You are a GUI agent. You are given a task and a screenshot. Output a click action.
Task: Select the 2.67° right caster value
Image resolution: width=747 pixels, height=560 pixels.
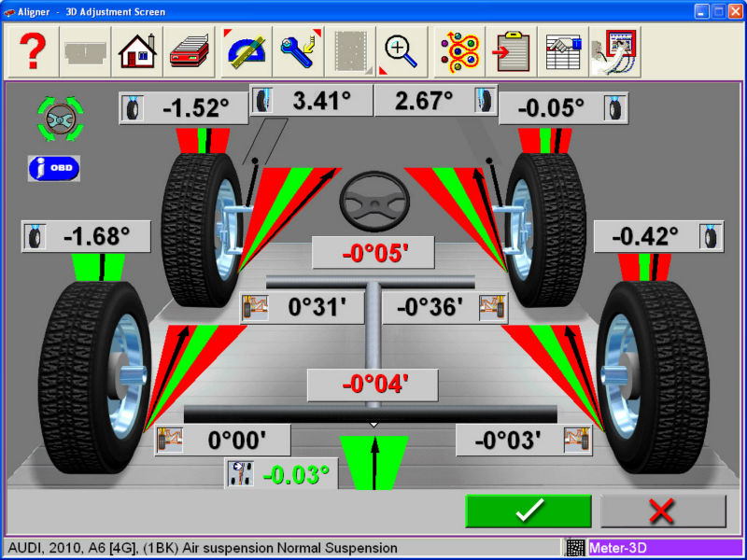[x=424, y=101]
